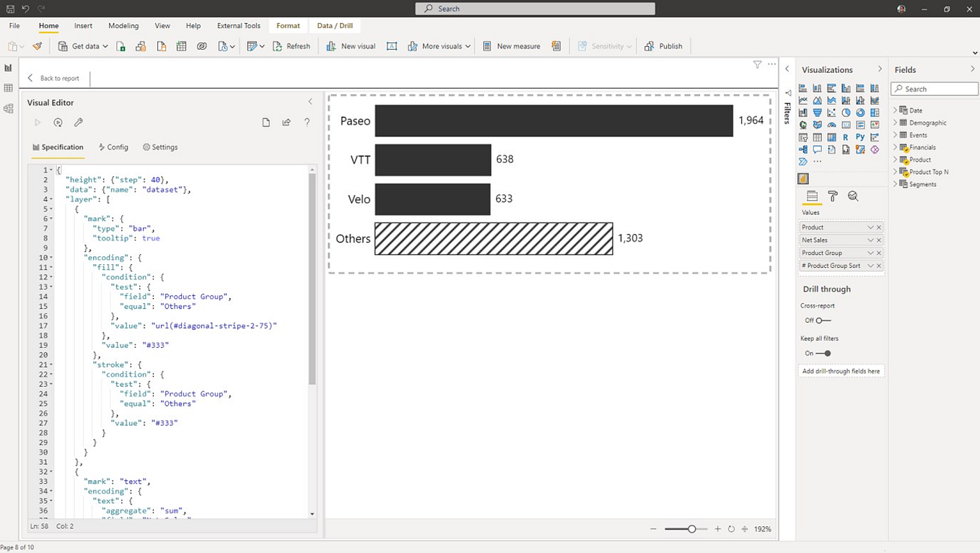
Task: Select the Python visual icon
Action: (x=861, y=137)
